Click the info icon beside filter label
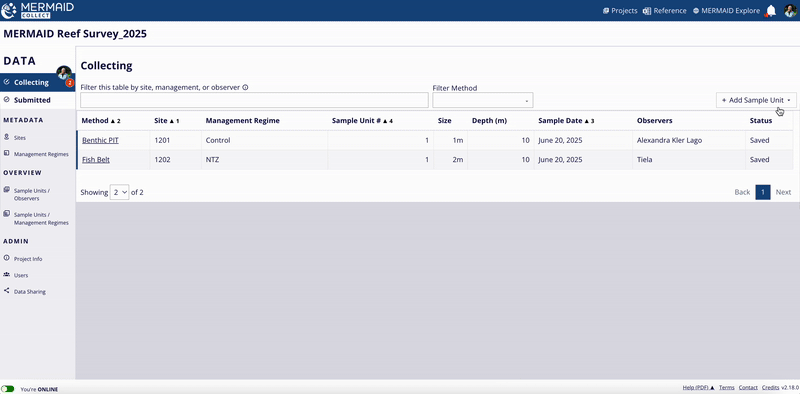This screenshot has width=800, height=394. coord(245,87)
